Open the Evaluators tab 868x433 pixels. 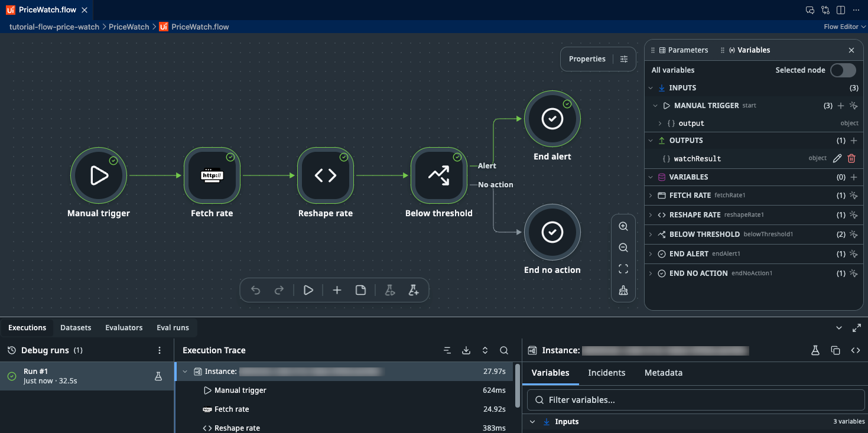[124, 328]
